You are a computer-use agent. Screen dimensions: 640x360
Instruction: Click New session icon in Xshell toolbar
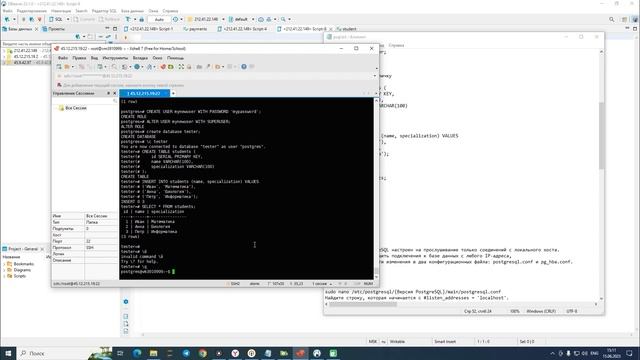pyautogui.click(x=59, y=67)
